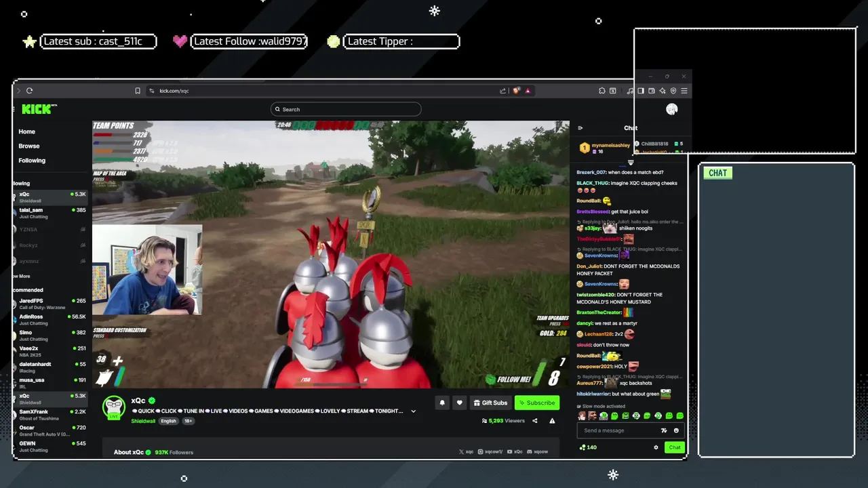This screenshot has height=488, width=868.
Task: Open offline channel YZNSA
Action: pyautogui.click(x=51, y=229)
